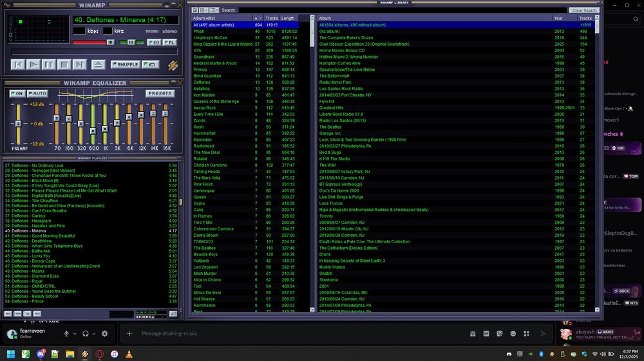Click the playlist list options button
This screenshot has width=644, height=361.
(x=173, y=313)
